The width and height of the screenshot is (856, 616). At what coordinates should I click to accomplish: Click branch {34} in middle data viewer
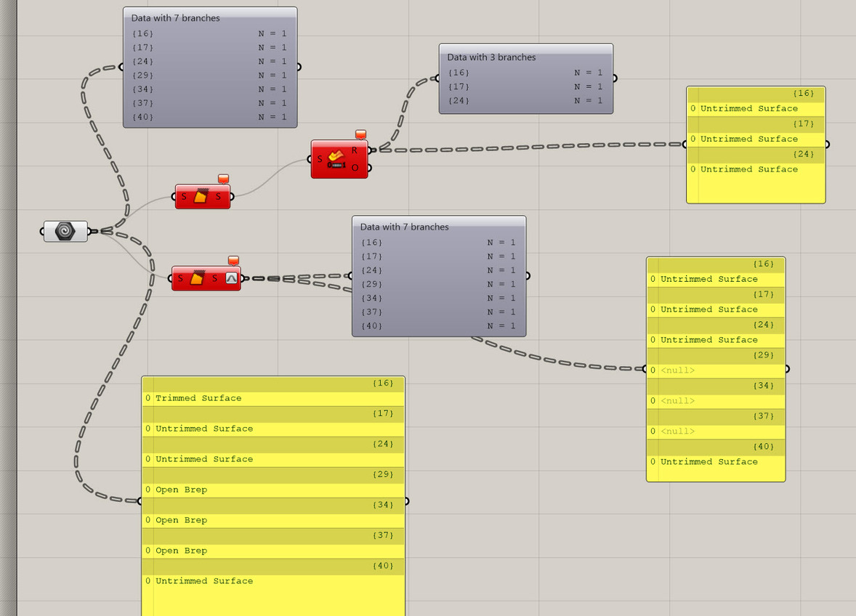(x=439, y=298)
